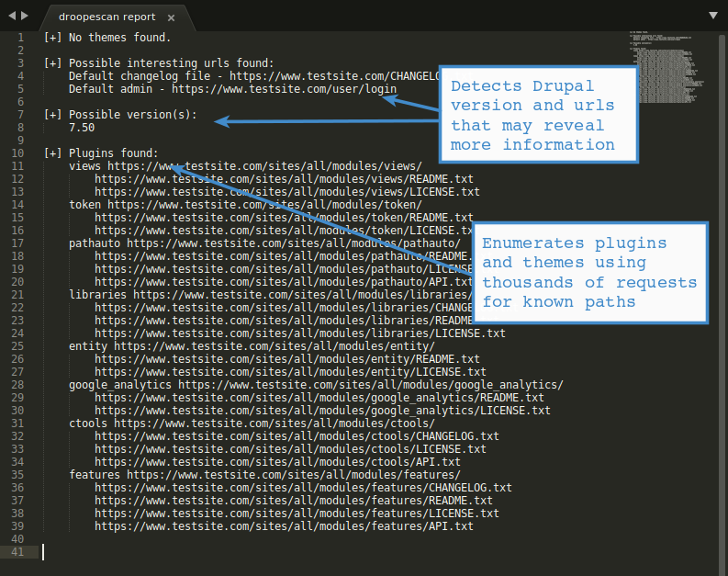Click the vertical scrollbar
Viewport: 728px width, 576px height.
click(722, 302)
